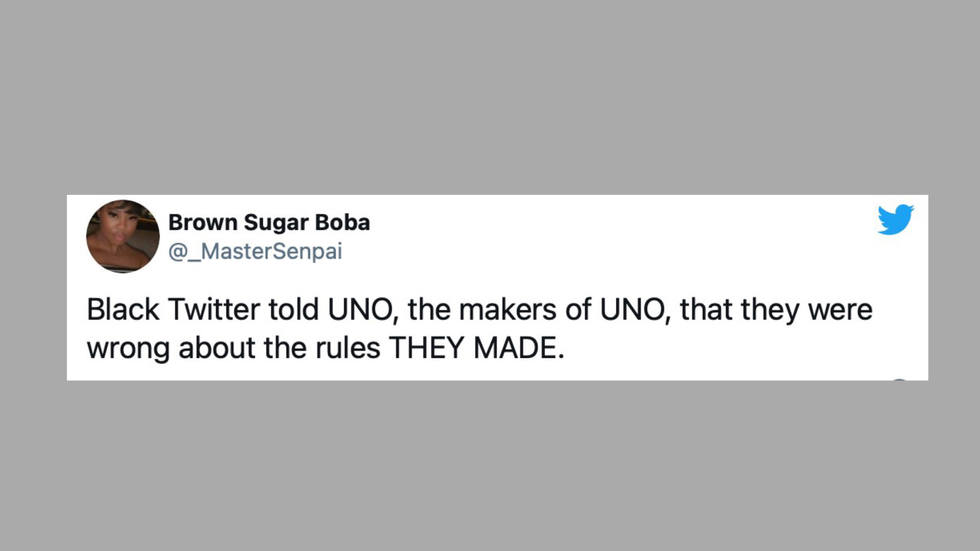Image resolution: width=980 pixels, height=551 pixels.
Task: Open the Brown Sugar Boba profile picture
Action: pos(122,236)
